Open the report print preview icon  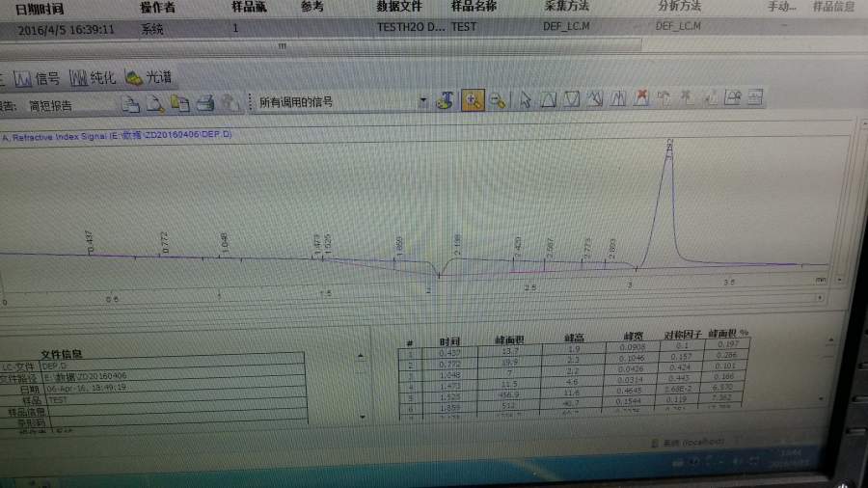(x=130, y=104)
